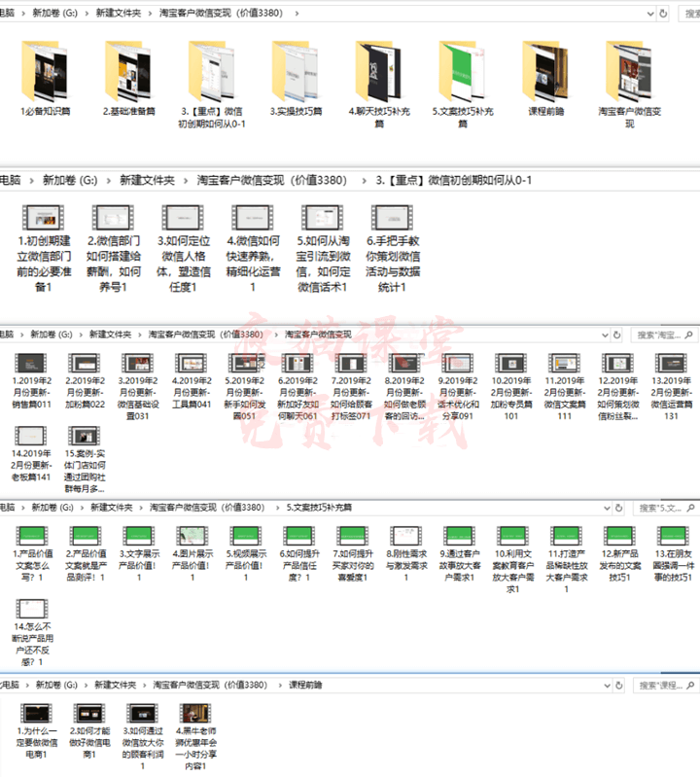The image size is (700, 777).
Task: Select video 4.微信如何快速养熟，精细化运营1
Action: (253, 249)
